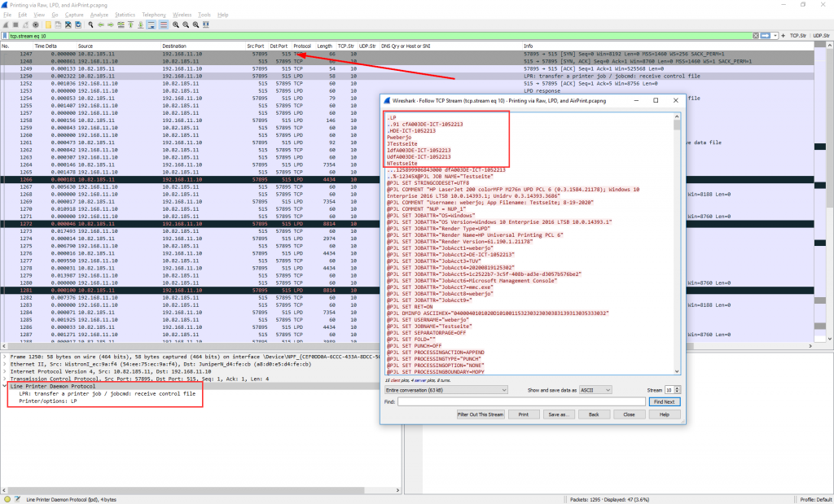
Task: Click the Back button in the stream dialog
Action: (594, 414)
